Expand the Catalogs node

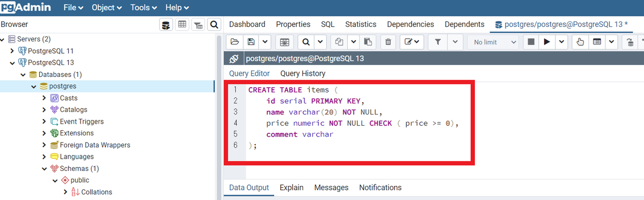coord(44,110)
